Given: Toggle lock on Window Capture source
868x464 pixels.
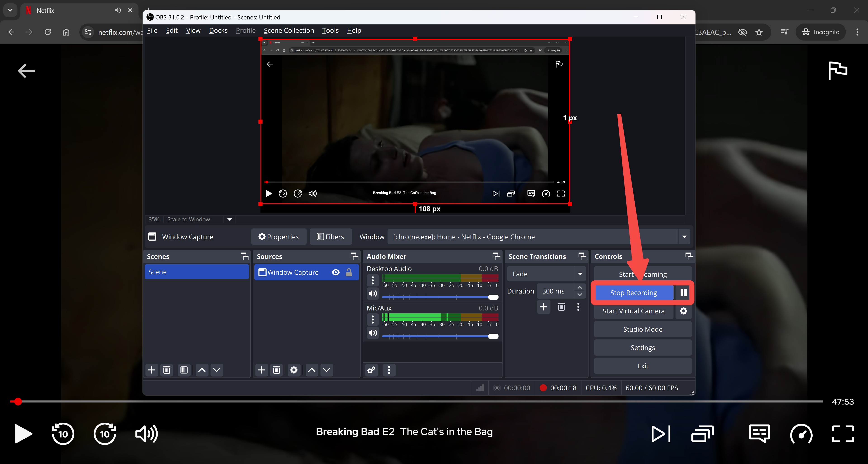Looking at the screenshot, I should pyautogui.click(x=349, y=272).
